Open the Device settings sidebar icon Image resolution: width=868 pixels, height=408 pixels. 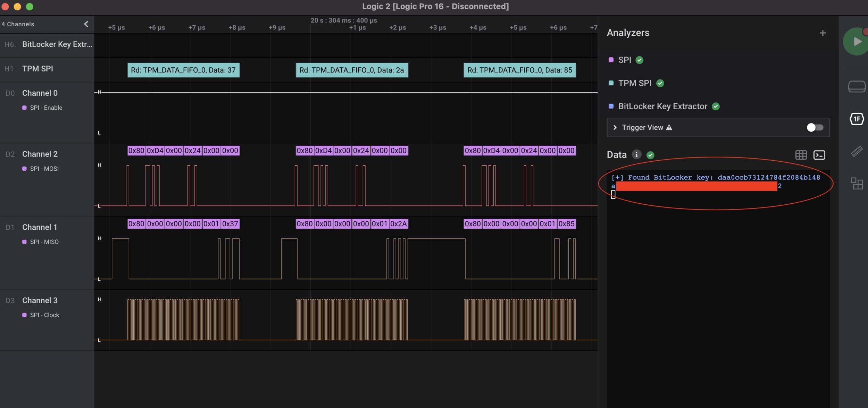coord(857,86)
